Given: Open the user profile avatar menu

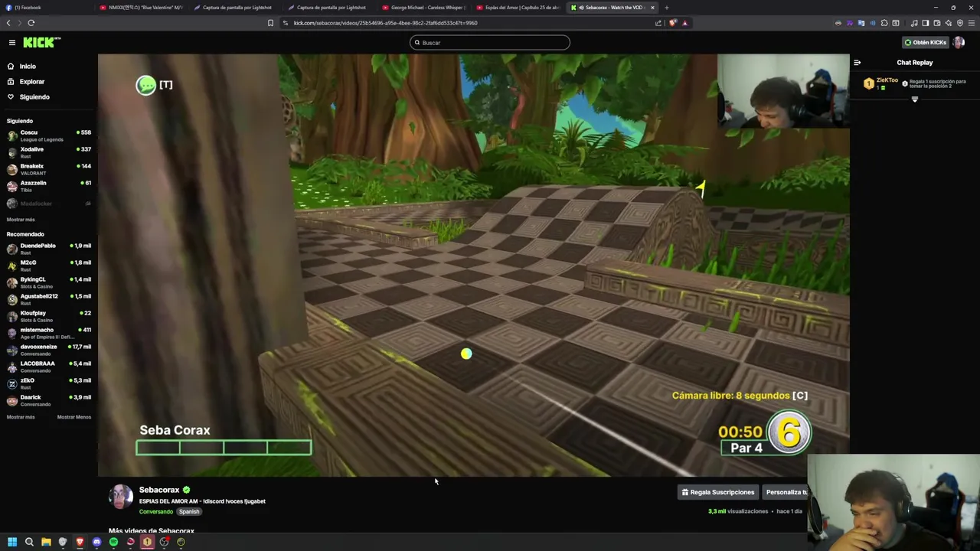Looking at the screenshot, I should click(959, 43).
